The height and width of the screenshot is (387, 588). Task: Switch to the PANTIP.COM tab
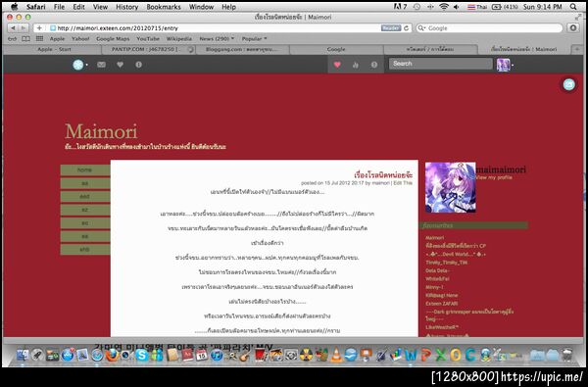[x=148, y=49]
